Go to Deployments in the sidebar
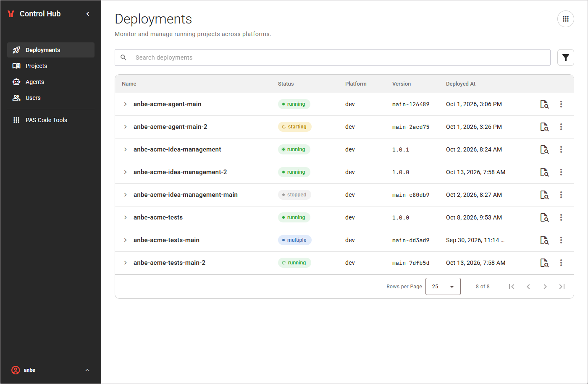 point(51,50)
